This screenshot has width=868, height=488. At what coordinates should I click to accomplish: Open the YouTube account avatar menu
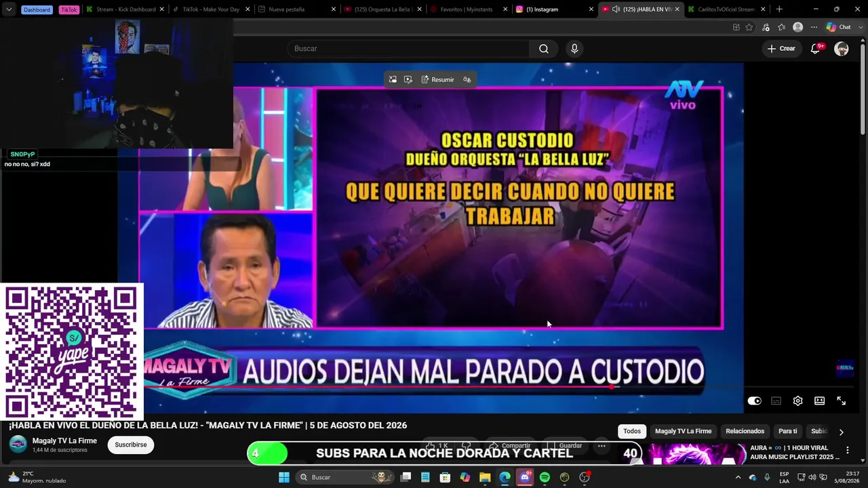tap(842, 49)
